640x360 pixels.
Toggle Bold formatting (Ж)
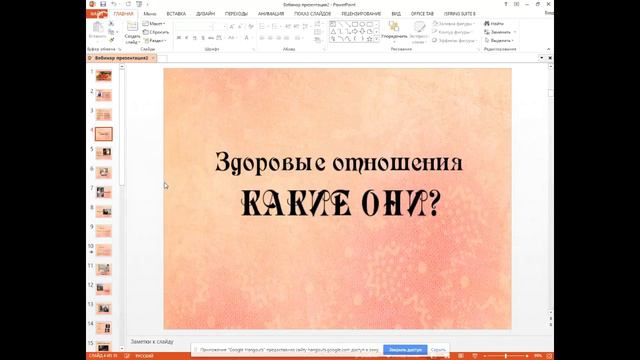(179, 38)
